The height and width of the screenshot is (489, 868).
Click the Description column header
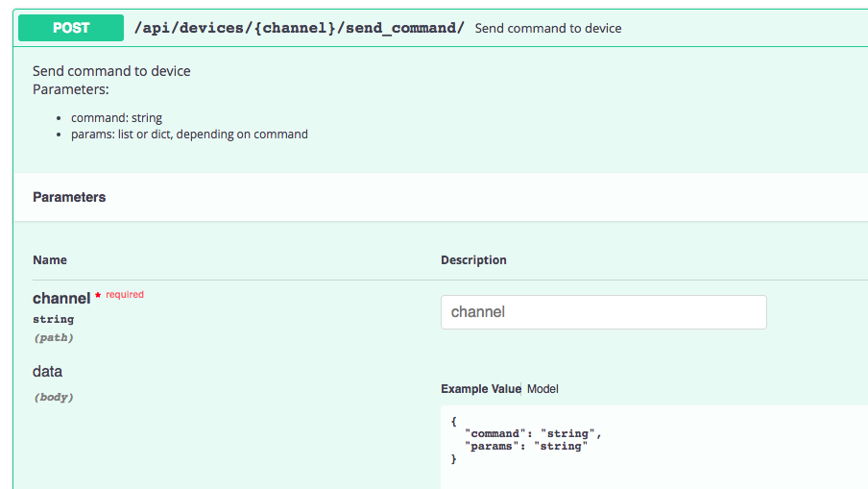coord(473,260)
